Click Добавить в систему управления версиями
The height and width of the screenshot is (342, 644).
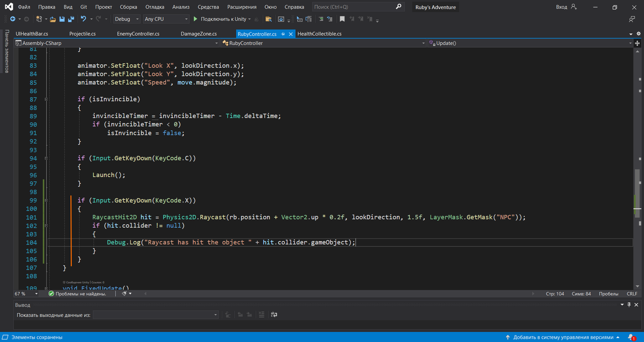coord(562,337)
